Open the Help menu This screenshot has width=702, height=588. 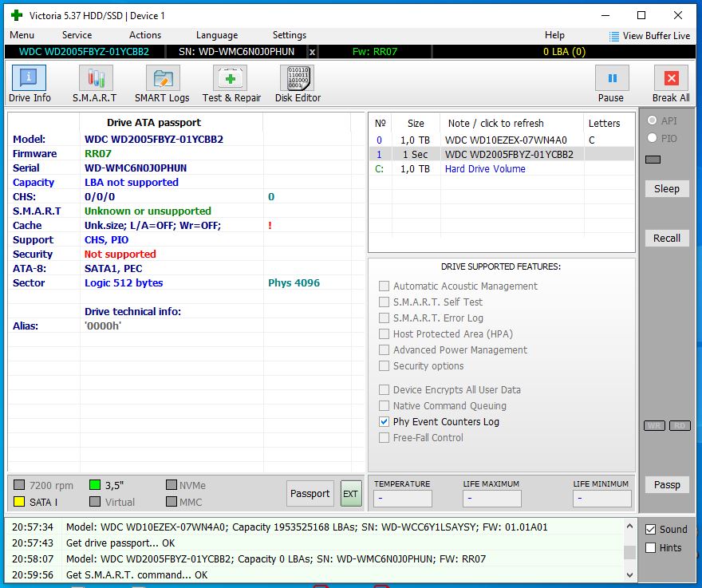coord(554,35)
